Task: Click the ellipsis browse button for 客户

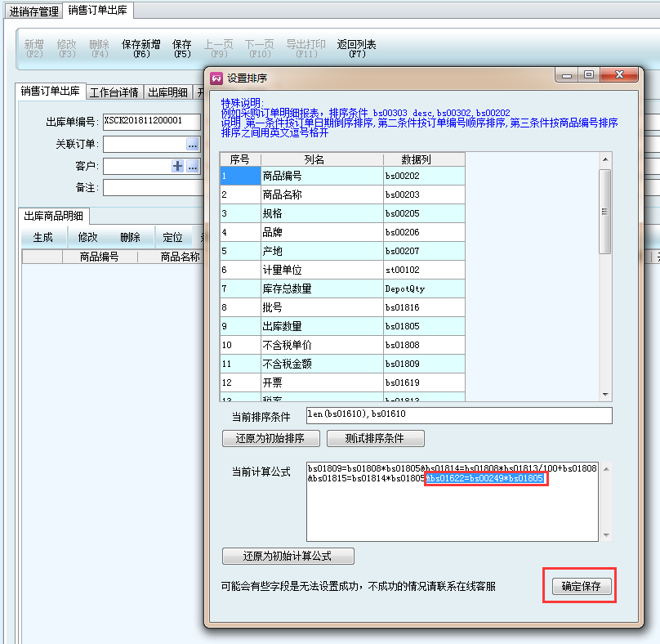Action: click(x=193, y=166)
